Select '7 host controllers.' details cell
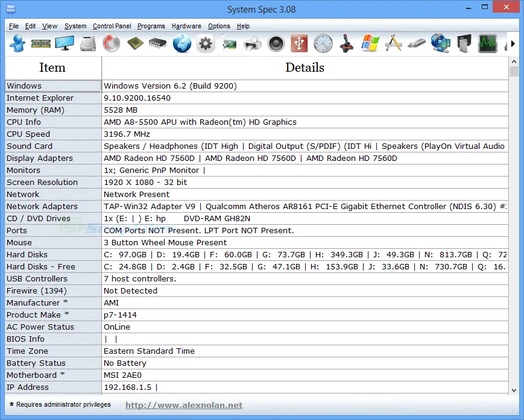This screenshot has width=524, height=420. point(305,279)
